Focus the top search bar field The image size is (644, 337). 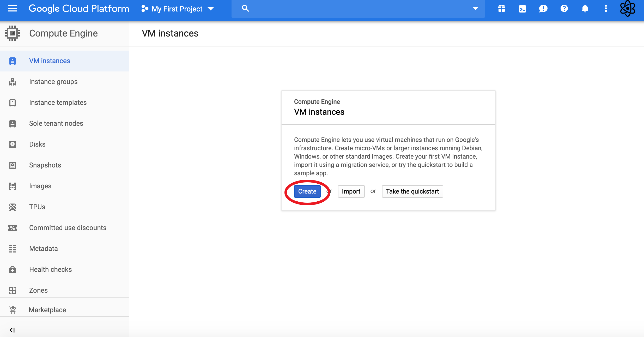[358, 9]
